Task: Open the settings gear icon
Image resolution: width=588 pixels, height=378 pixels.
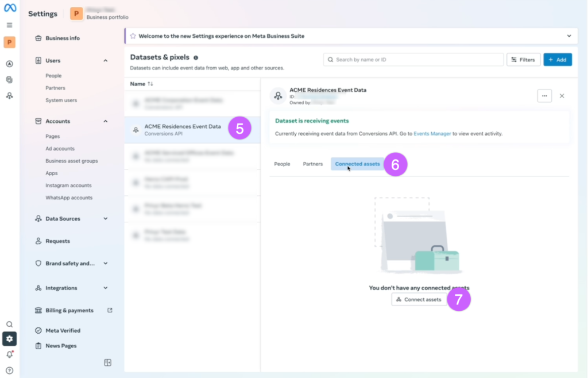Action: pos(9,338)
